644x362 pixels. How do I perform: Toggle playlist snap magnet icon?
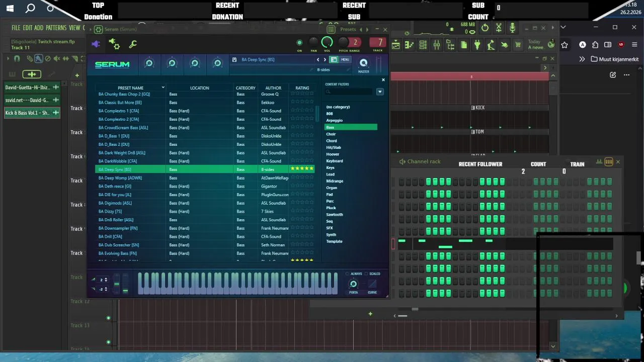pyautogui.click(x=17, y=59)
